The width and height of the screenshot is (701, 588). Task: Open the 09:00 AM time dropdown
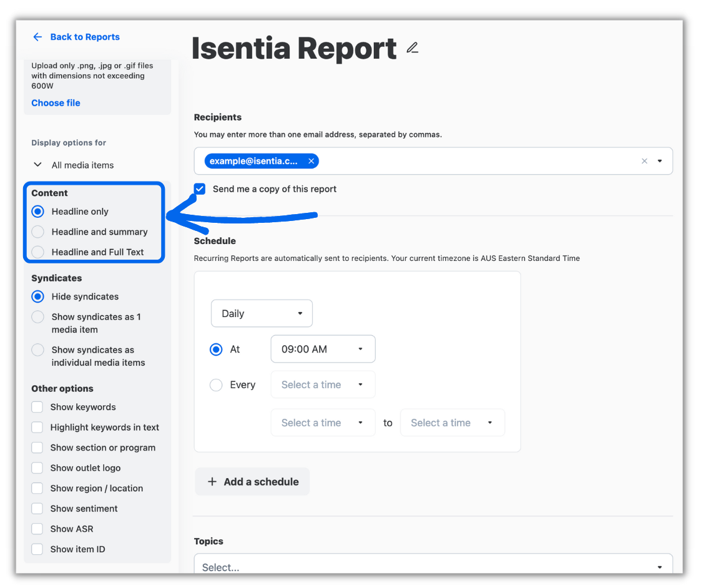click(x=323, y=349)
